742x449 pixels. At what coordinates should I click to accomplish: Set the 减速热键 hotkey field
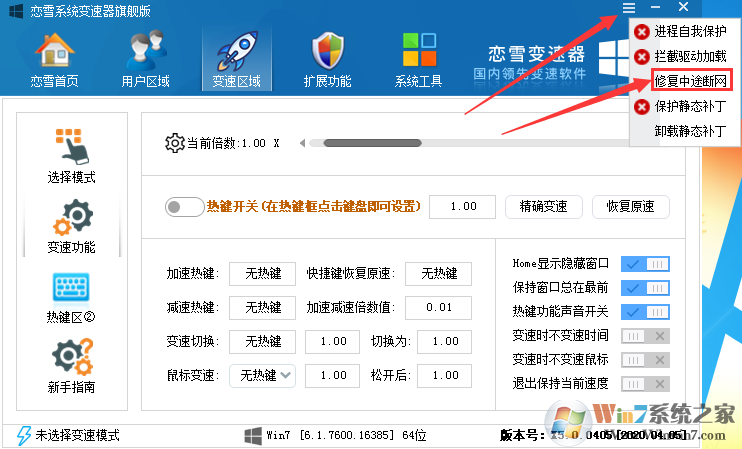(263, 308)
